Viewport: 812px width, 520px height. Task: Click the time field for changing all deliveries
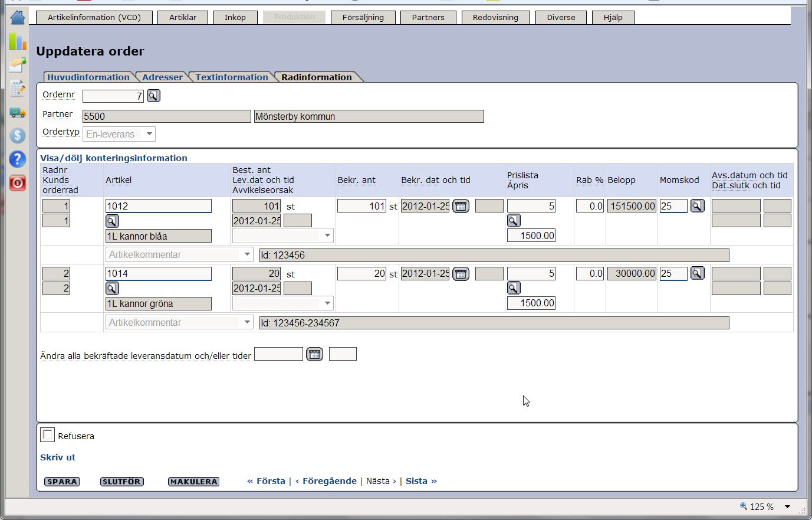pos(343,354)
